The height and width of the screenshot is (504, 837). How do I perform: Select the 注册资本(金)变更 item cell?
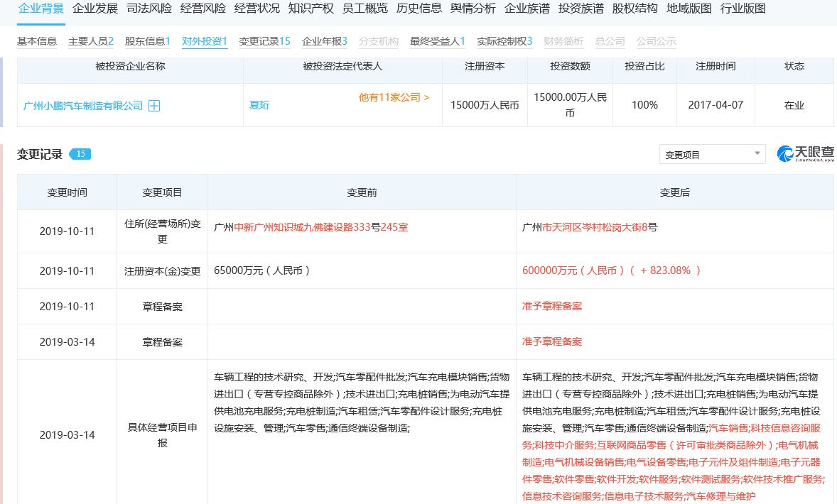pyautogui.click(x=162, y=271)
